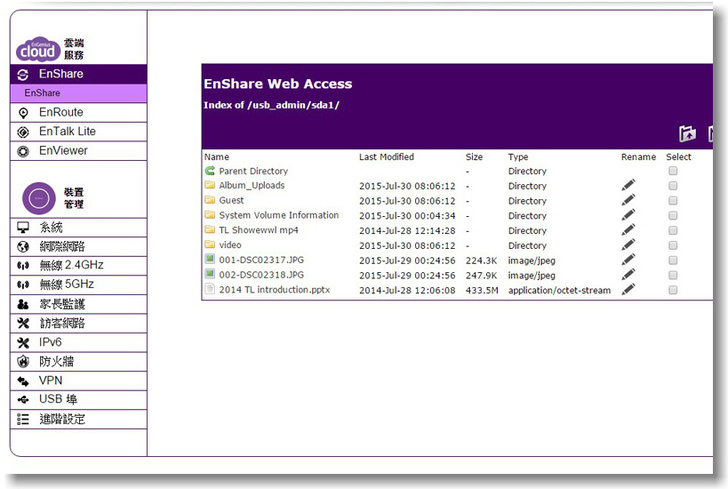Click rename pencil for 001-DSC02317.JPG

(628, 260)
